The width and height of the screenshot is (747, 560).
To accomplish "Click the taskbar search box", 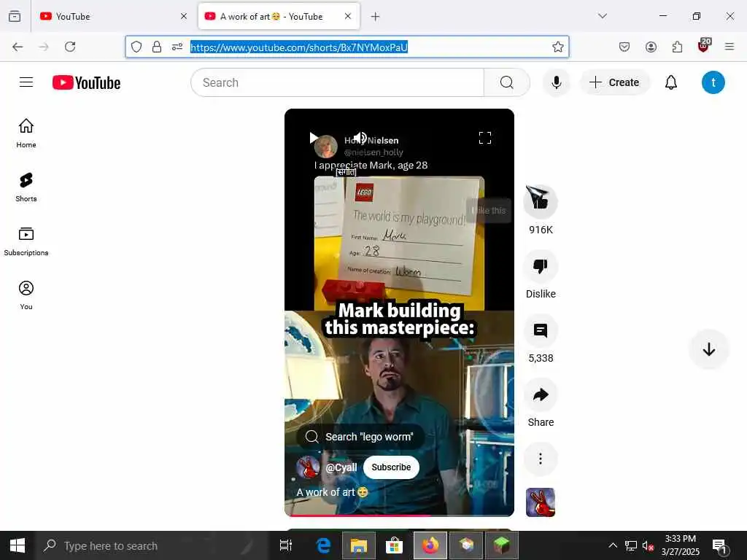I will pyautogui.click(x=152, y=545).
